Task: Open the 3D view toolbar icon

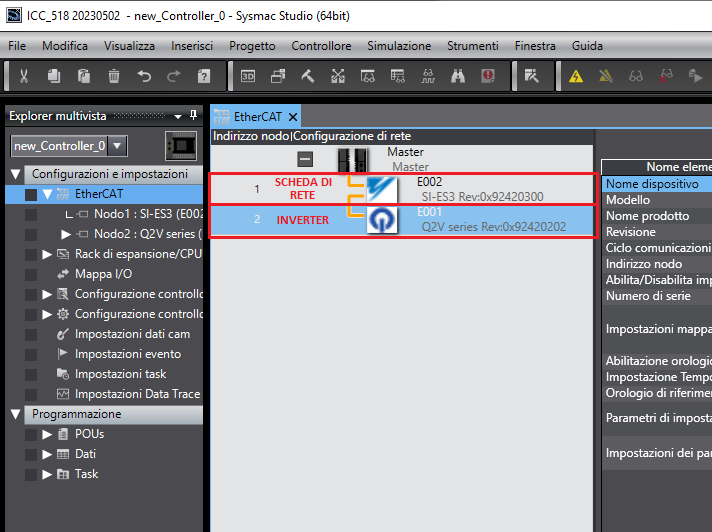Action: (x=248, y=75)
